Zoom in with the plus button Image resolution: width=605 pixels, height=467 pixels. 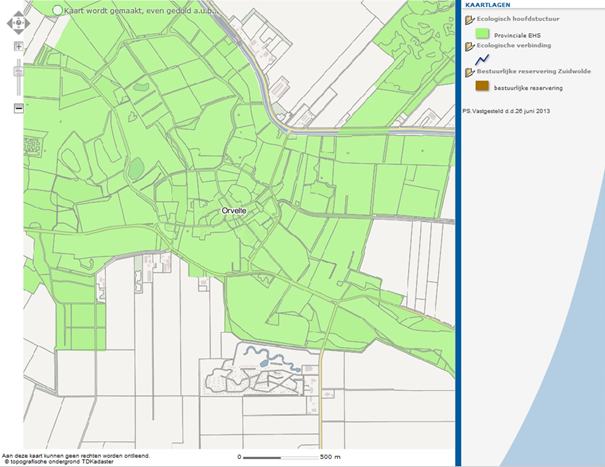click(x=18, y=47)
